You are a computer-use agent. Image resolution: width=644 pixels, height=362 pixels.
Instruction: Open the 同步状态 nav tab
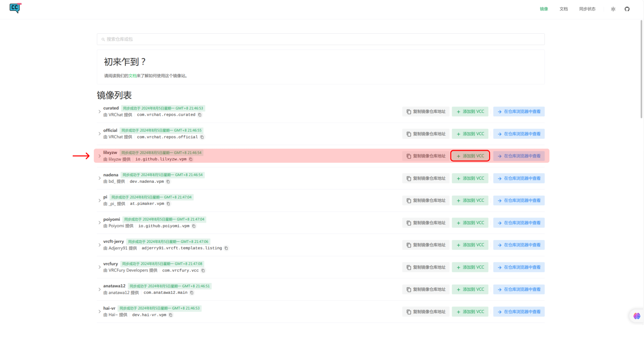pyautogui.click(x=587, y=9)
